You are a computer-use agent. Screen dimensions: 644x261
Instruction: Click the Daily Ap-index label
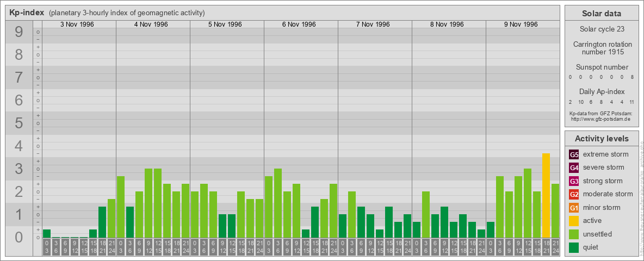click(x=602, y=91)
